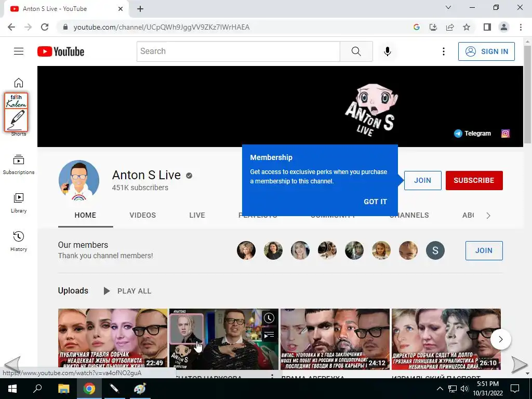Screen dimensions: 532x399
Task: Click PLAY ALL for uploads
Action: (x=128, y=291)
